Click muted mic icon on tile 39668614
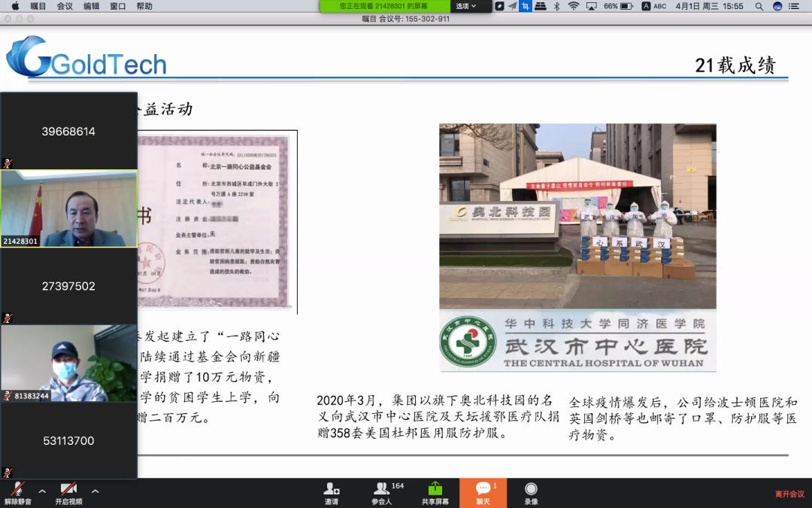 8,163
